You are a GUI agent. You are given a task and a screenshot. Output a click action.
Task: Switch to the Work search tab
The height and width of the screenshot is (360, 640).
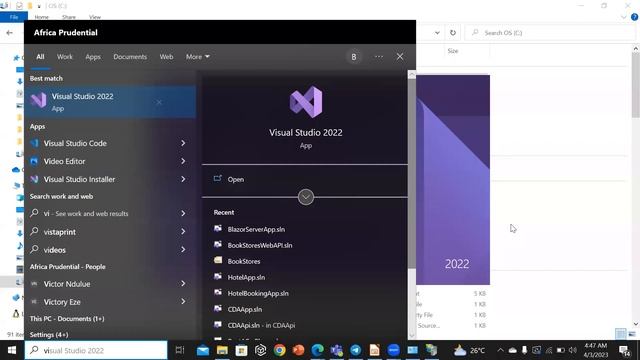(x=64, y=57)
